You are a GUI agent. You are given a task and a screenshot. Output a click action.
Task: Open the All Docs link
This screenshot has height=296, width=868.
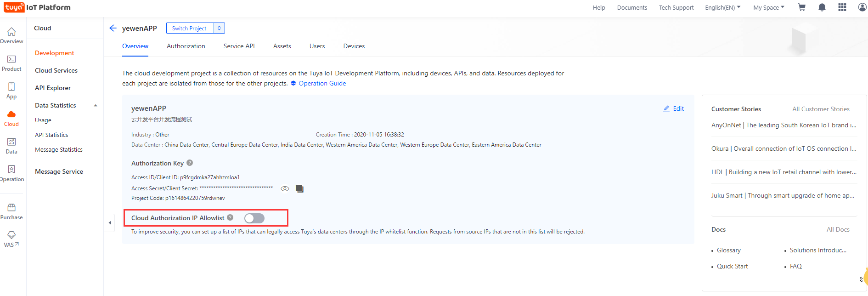pyautogui.click(x=838, y=229)
